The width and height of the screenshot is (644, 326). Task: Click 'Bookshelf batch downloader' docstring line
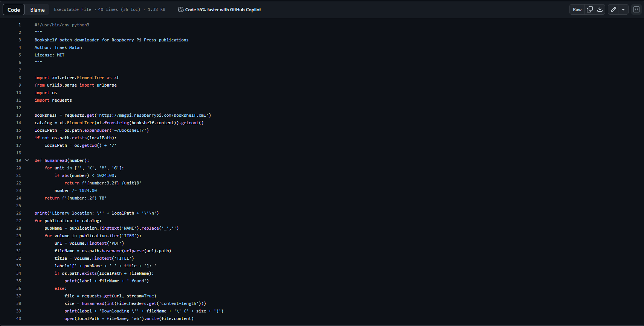tap(111, 40)
